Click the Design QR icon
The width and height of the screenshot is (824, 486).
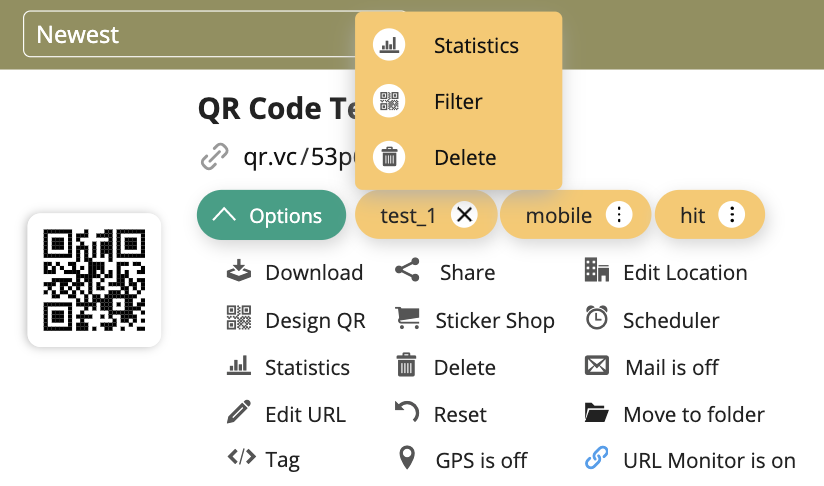pos(238,320)
